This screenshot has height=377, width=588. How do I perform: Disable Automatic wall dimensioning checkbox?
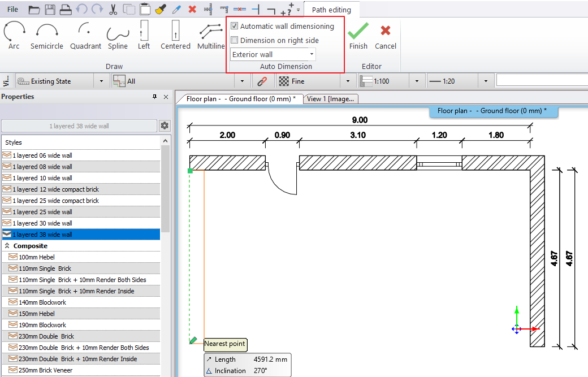tap(235, 27)
